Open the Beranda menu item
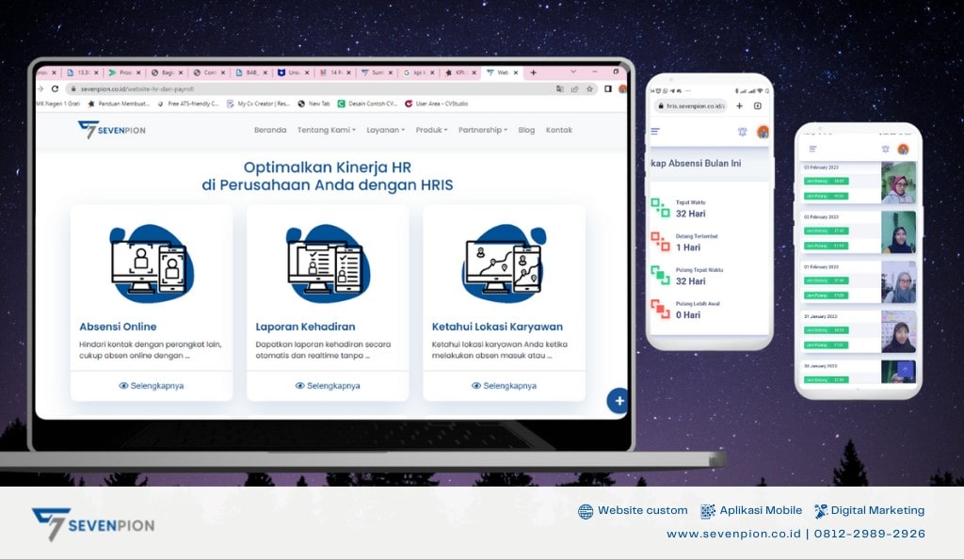 [x=270, y=130]
